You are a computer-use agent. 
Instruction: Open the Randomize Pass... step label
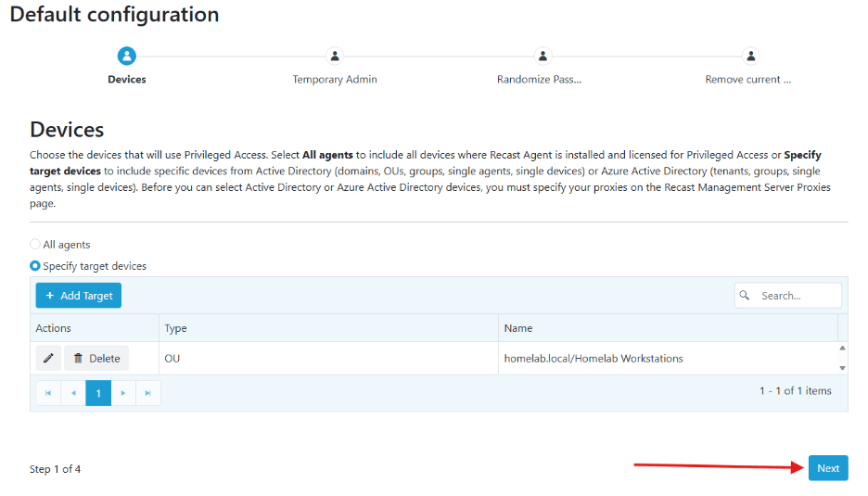539,80
